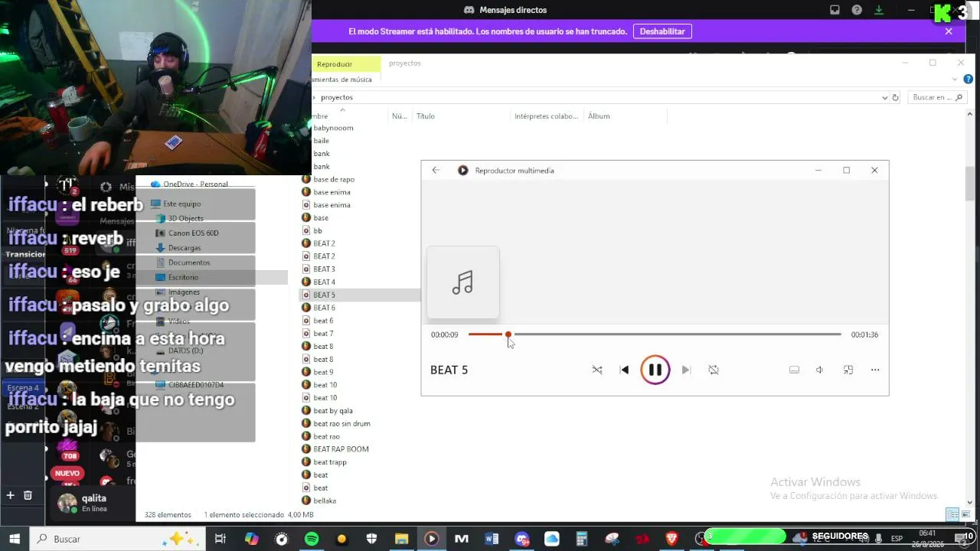This screenshot has height=551, width=980.
Task: Sort files by Intérpretes colaboradores column
Action: coord(546,116)
